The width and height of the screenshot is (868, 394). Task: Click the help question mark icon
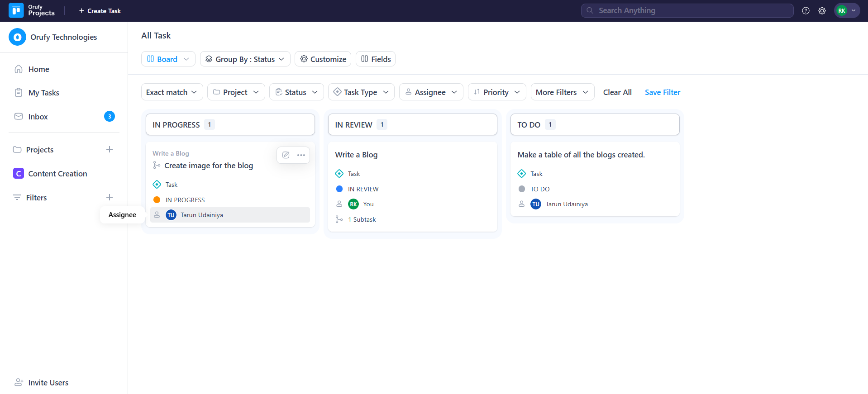point(806,11)
